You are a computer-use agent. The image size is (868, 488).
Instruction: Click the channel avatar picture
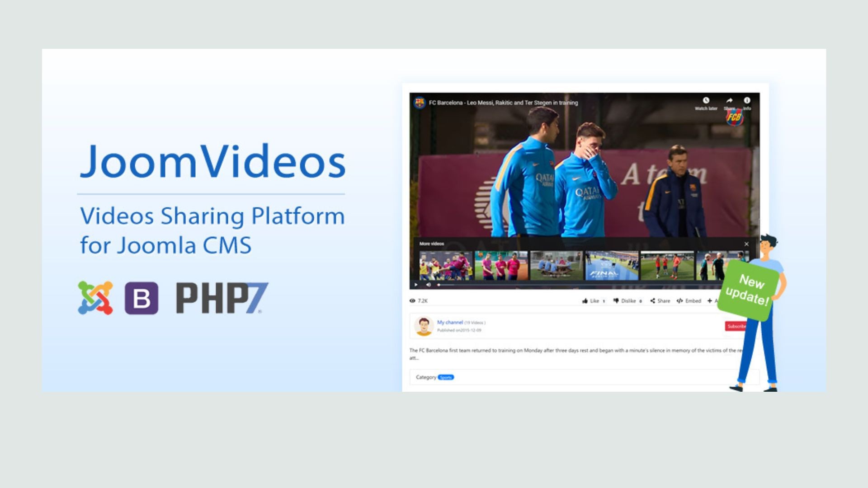[424, 326]
